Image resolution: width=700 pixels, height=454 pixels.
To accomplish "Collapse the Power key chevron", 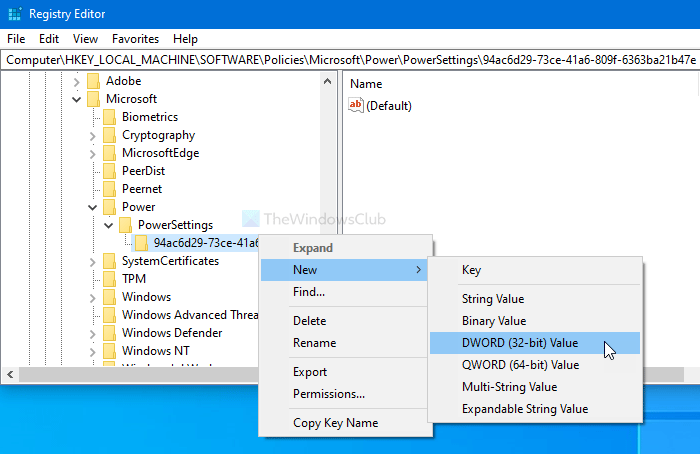I will tap(92, 207).
